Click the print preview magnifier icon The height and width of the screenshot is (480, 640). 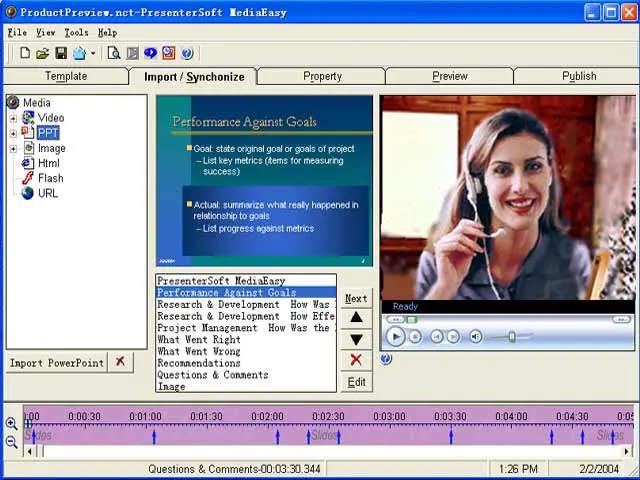113,53
